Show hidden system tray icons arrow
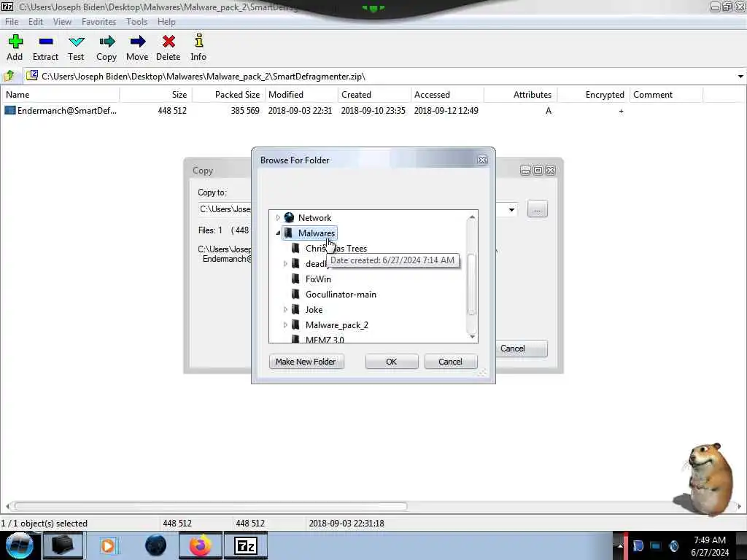Screen dimensions: 747x560 [x=620, y=545]
